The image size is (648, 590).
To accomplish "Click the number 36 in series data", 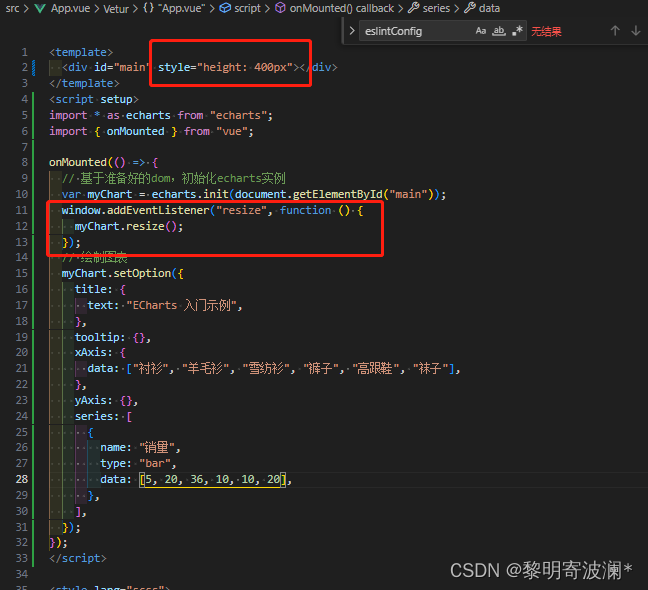I will point(197,479).
